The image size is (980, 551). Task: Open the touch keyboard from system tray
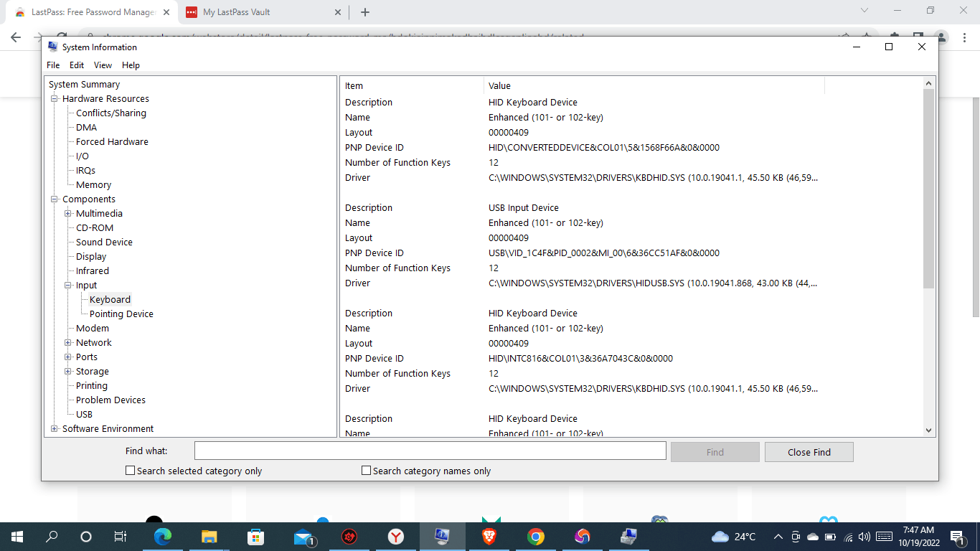click(x=884, y=536)
